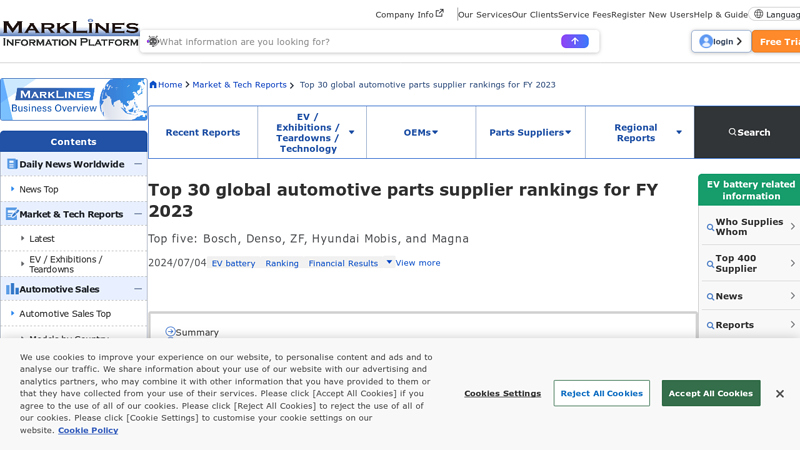Image resolution: width=800 pixels, height=450 pixels.
Task: Click the magnifier icon in dark Search tab
Action: click(732, 132)
